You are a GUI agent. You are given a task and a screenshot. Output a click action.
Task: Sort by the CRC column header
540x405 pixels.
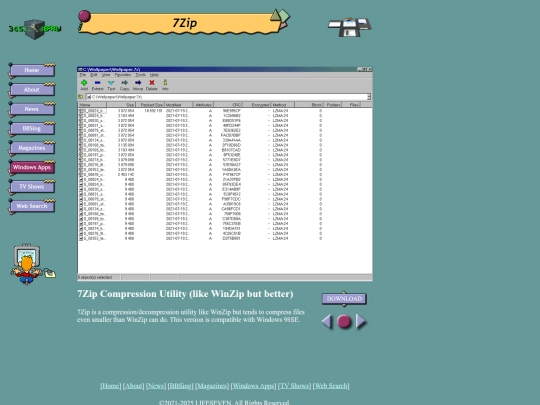coord(228,105)
